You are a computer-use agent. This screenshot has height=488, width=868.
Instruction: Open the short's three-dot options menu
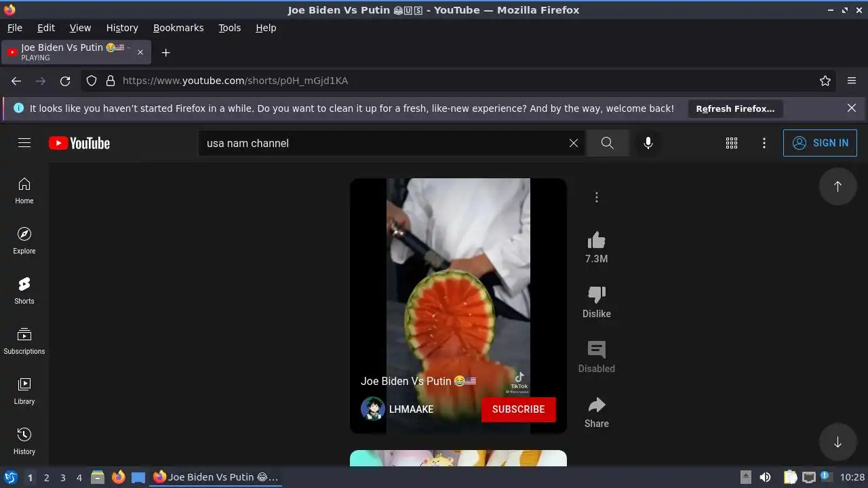click(x=597, y=197)
